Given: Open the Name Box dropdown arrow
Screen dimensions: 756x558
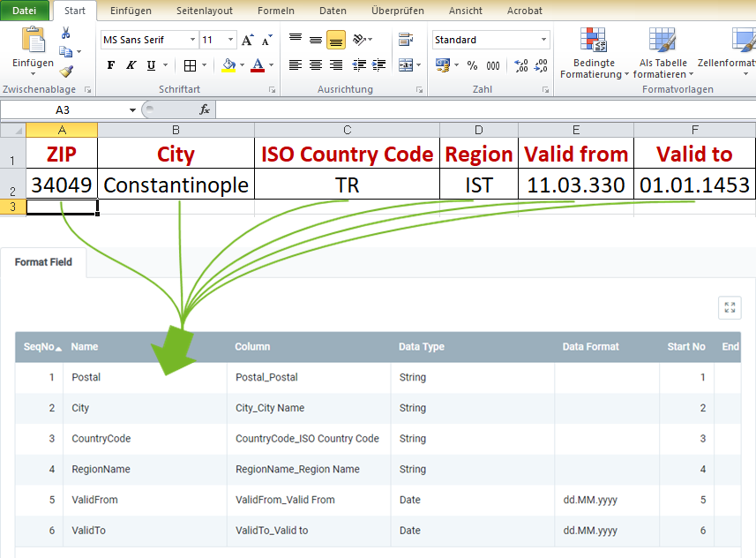Looking at the screenshot, I should [x=132, y=110].
